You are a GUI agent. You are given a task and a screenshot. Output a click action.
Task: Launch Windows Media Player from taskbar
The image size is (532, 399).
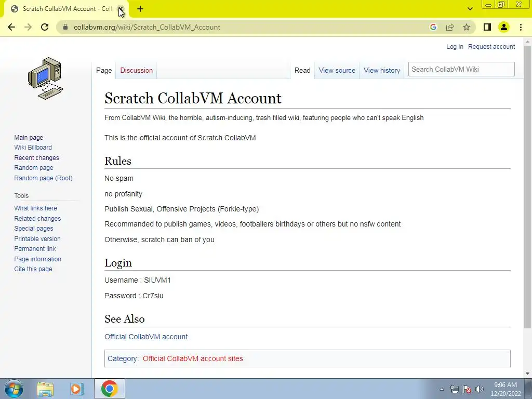coord(77,389)
